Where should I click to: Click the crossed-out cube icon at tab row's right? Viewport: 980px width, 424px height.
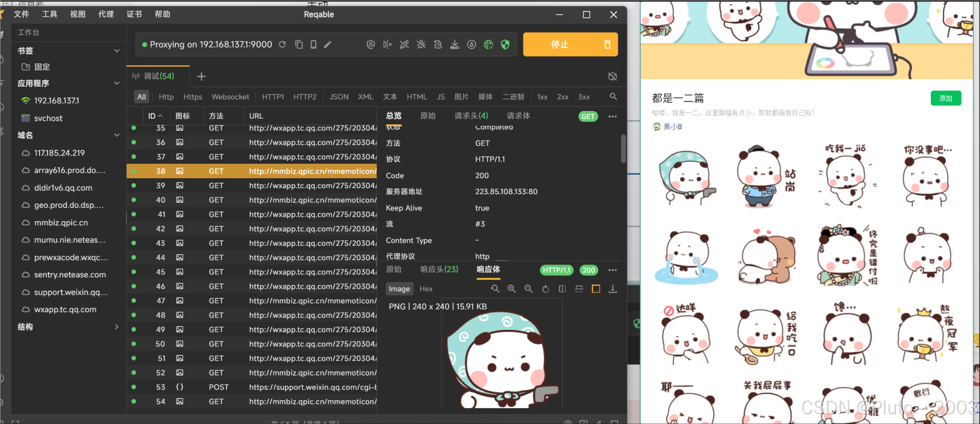[613, 76]
